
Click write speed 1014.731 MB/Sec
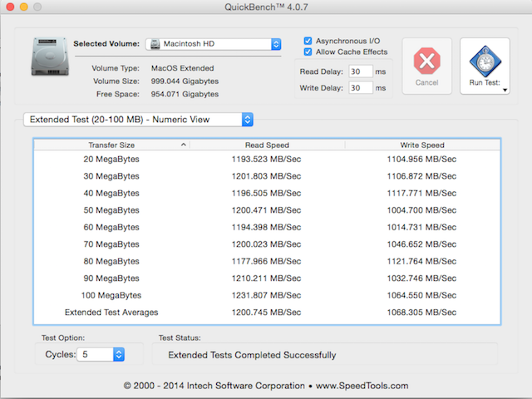click(421, 227)
